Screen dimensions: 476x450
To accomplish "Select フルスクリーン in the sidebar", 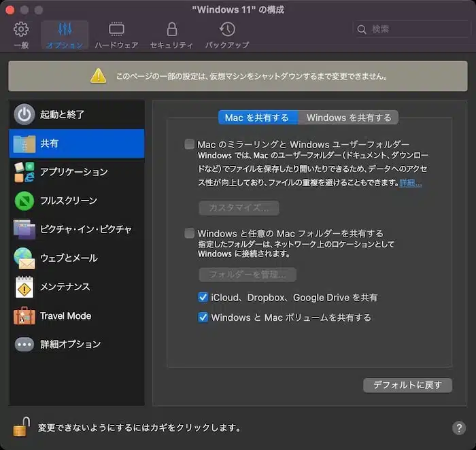I will click(77, 201).
